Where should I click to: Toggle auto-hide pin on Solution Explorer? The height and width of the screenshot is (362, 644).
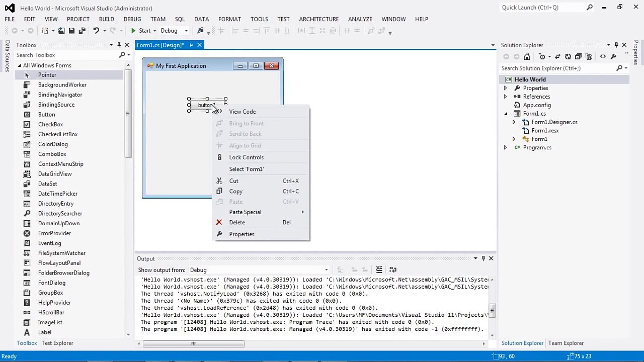(616, 45)
